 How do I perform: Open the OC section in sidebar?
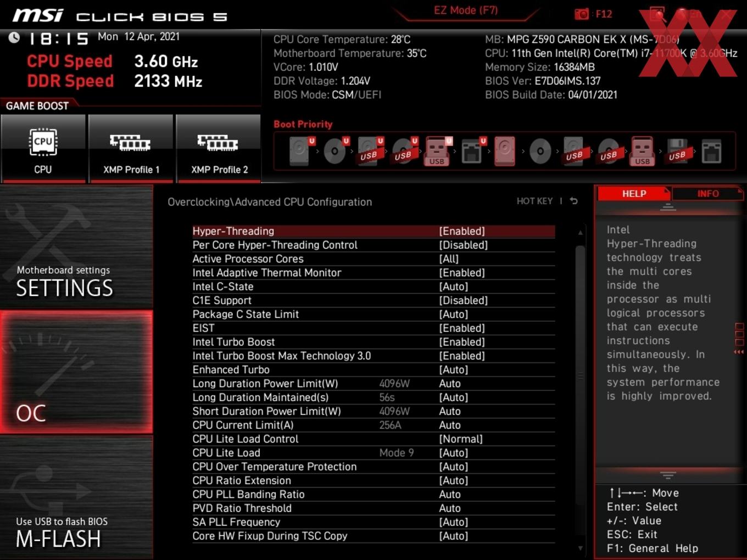(x=76, y=372)
